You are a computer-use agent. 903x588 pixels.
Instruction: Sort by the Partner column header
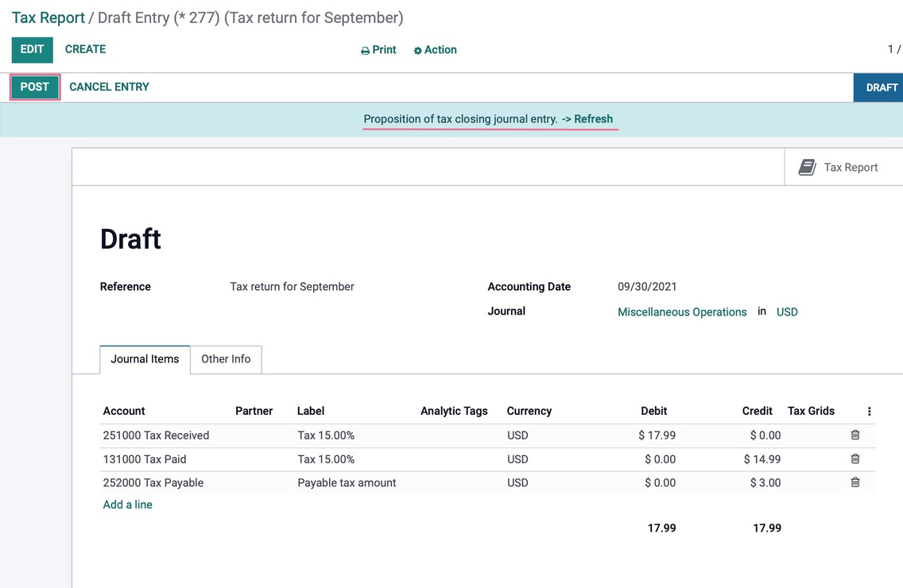coord(254,411)
